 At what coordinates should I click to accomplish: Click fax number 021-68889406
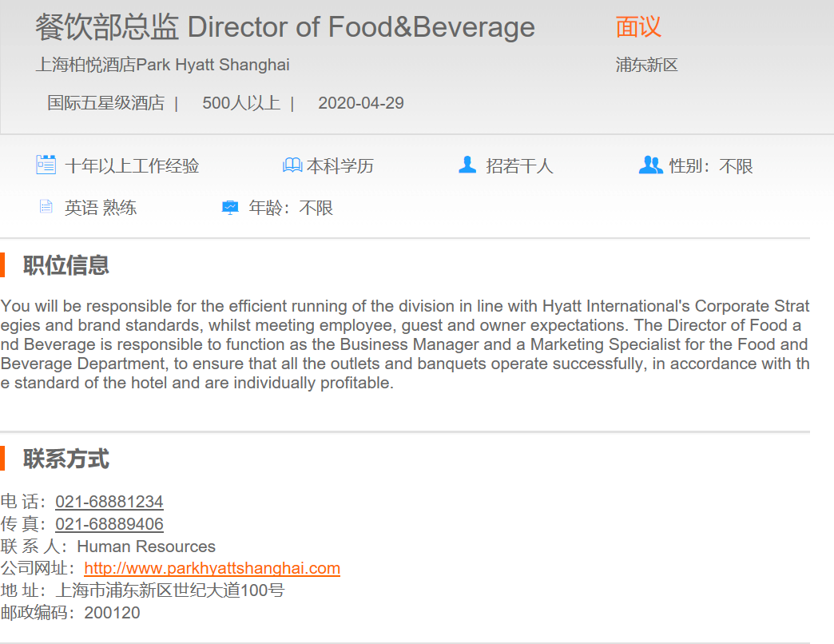tap(109, 524)
